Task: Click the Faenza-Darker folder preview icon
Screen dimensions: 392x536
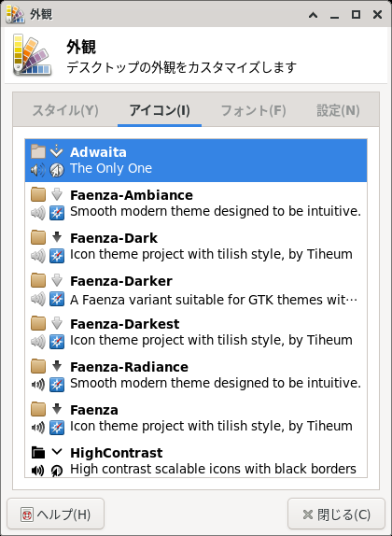Action: 38,280
